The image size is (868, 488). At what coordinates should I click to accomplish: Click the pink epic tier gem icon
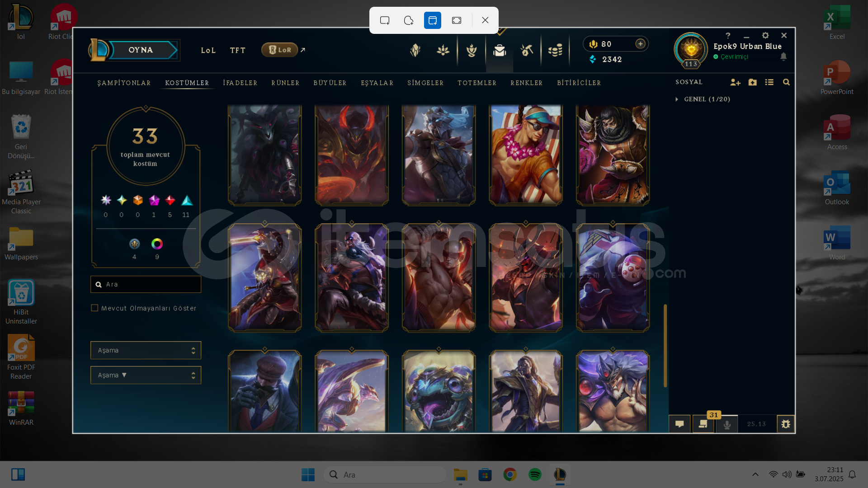154,200
